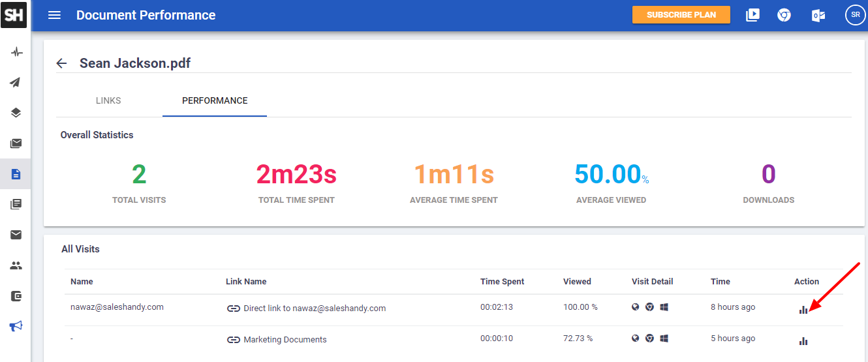Click Chrome browser icon in Marketing Documents row
Screen dimensions: 868x362
pos(649,338)
